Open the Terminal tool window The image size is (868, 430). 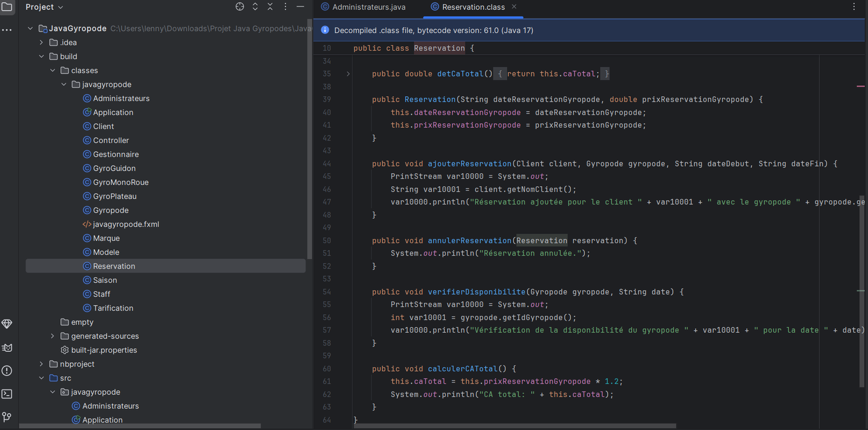point(7,394)
